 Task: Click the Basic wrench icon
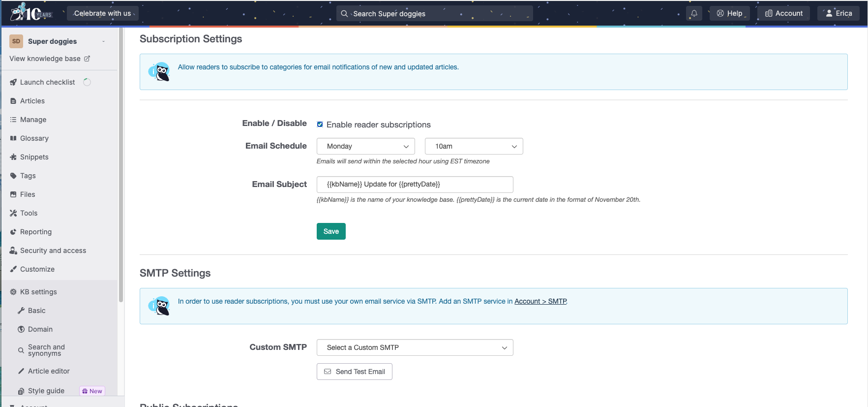pos(21,311)
